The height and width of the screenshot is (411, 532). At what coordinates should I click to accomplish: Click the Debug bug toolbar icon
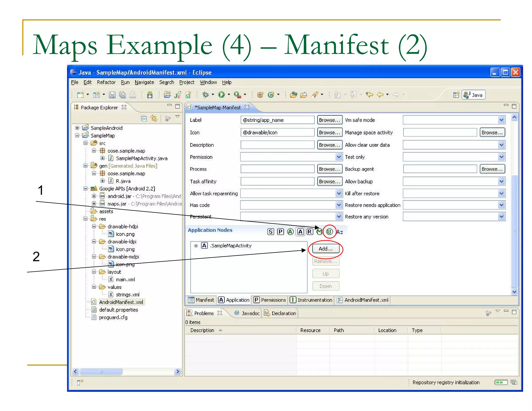point(205,95)
